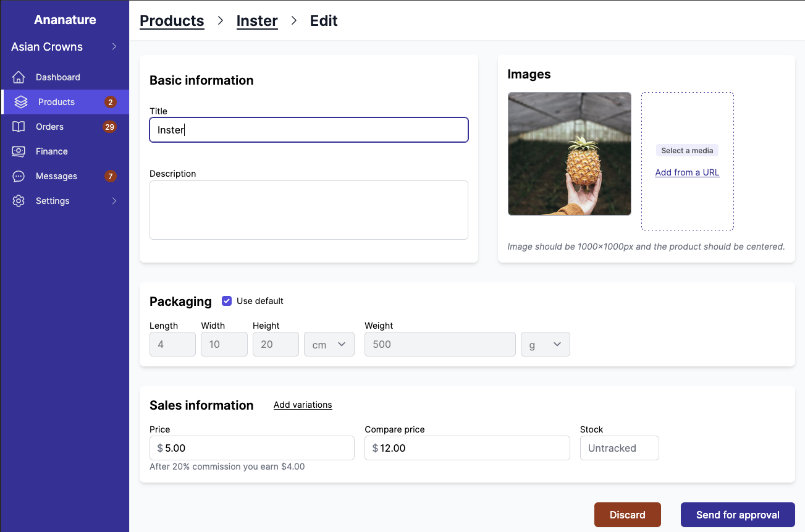The height and width of the screenshot is (532, 805).
Task: Click the Messages badge showing 7
Action: (x=109, y=175)
